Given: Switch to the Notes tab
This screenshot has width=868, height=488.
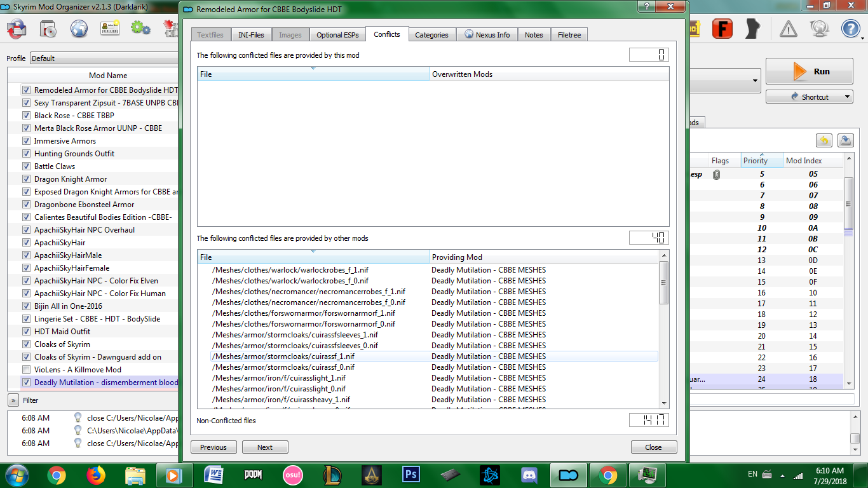Looking at the screenshot, I should (534, 35).
